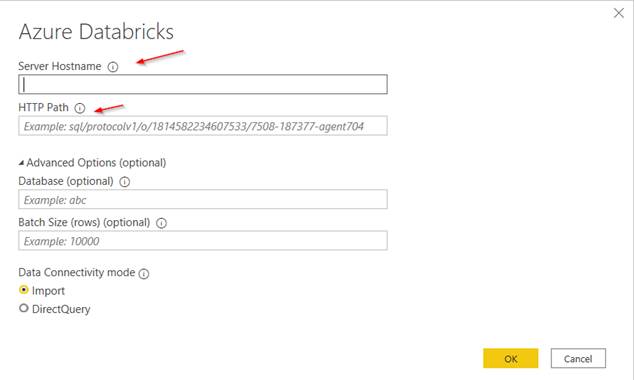This screenshot has width=634, height=380.
Task: Click the HTTP Path label
Action: point(44,108)
